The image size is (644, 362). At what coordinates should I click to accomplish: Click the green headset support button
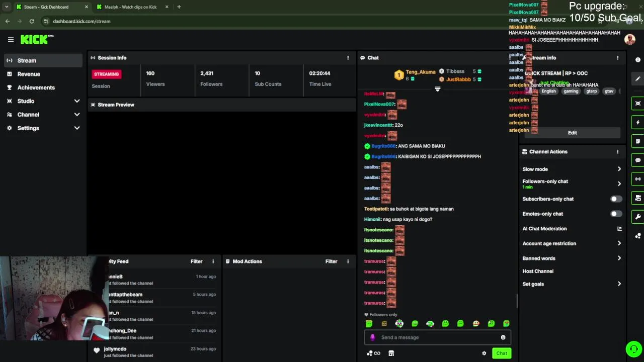[x=633, y=349]
